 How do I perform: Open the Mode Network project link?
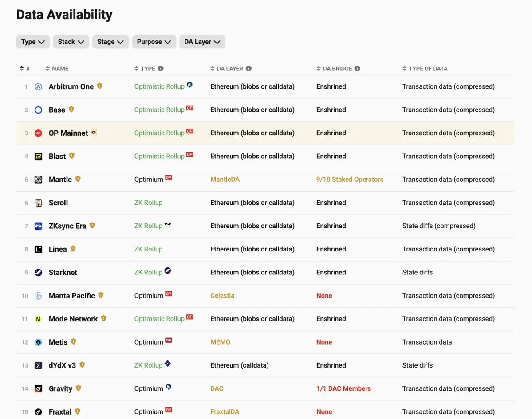[73, 319]
